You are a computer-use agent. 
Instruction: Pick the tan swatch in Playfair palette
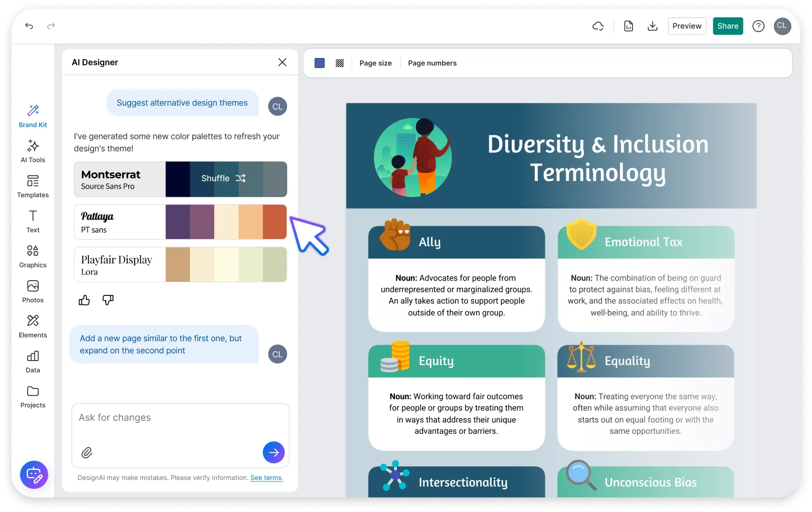(178, 265)
